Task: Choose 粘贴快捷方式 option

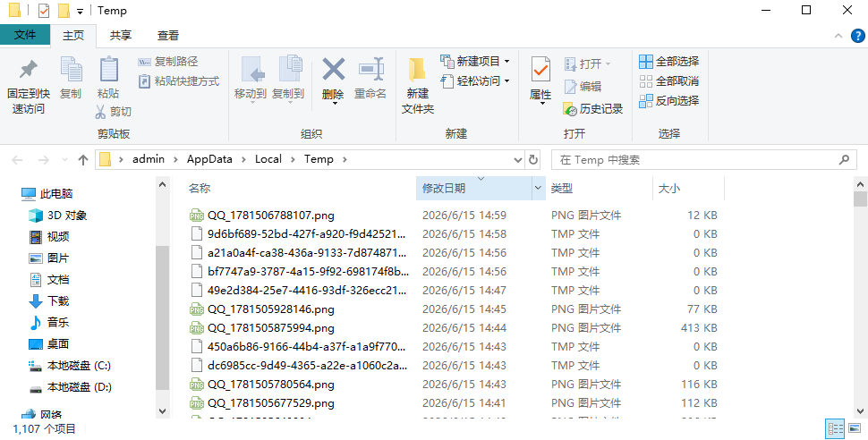Action: 179,81
